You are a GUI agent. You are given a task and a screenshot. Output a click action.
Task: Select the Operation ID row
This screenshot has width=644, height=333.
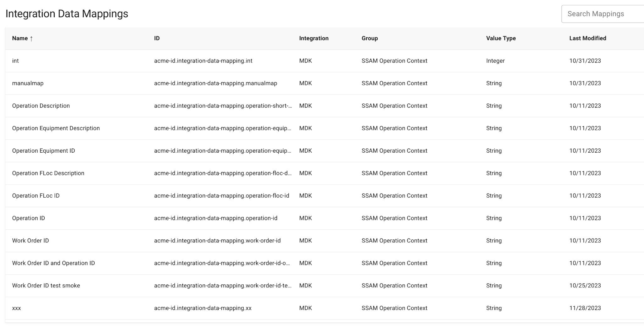325,218
